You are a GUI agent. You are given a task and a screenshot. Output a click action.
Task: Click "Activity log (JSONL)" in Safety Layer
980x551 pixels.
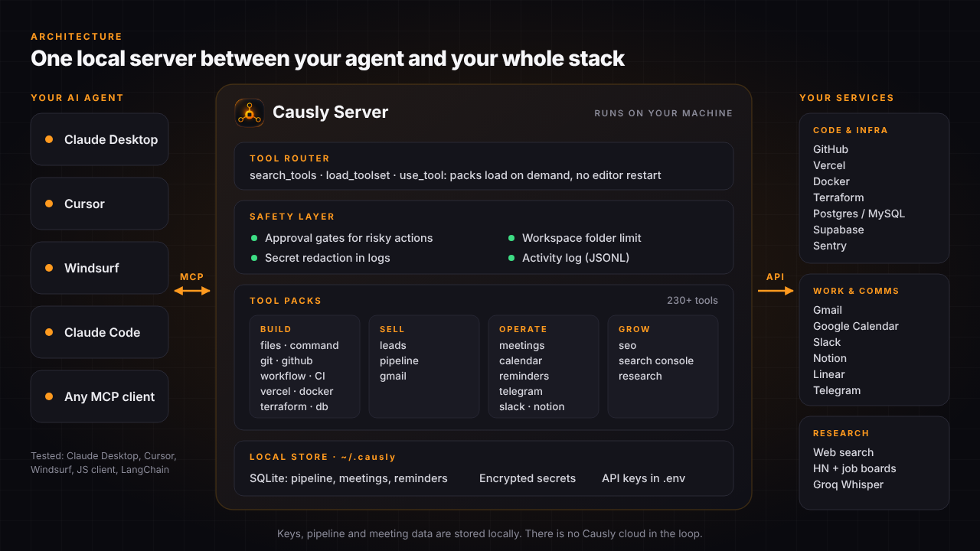coord(576,258)
